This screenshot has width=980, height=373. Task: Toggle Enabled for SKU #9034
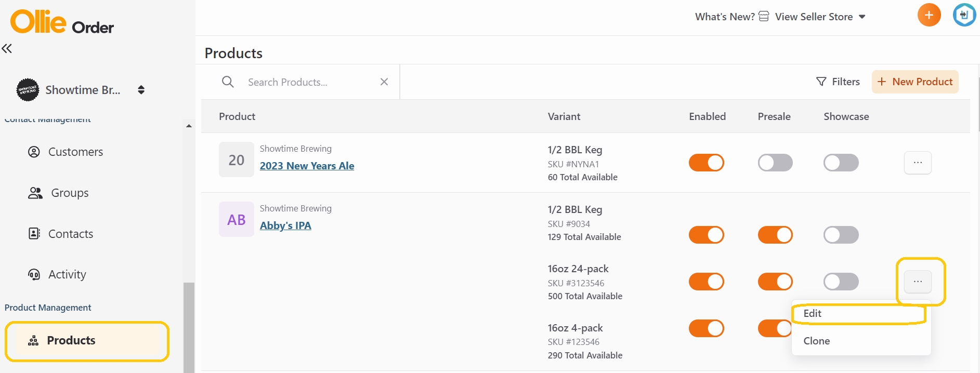pyautogui.click(x=707, y=235)
